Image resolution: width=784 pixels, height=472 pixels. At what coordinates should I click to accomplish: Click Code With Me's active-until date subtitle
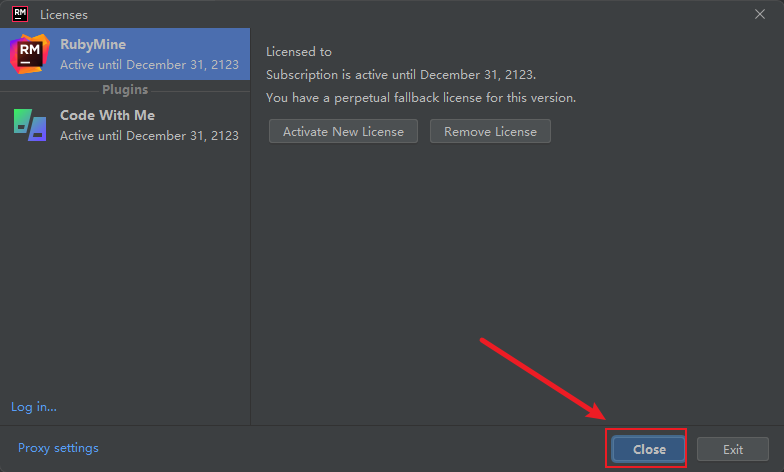click(150, 136)
